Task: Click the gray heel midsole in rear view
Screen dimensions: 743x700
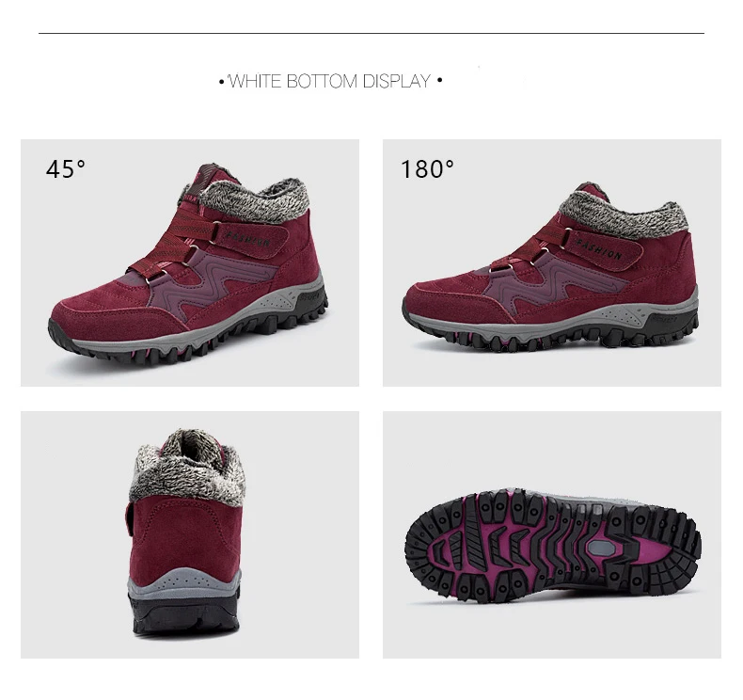Action: pyautogui.click(x=183, y=582)
